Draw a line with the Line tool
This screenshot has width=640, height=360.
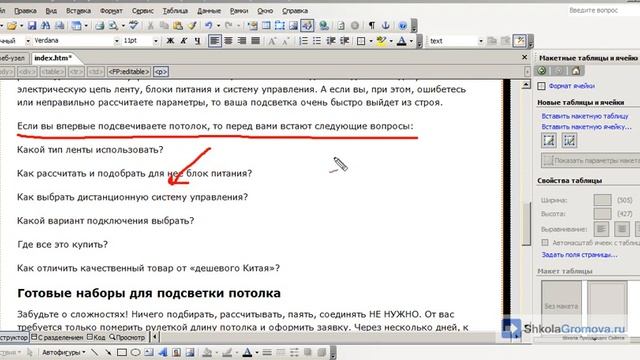pos(95,352)
